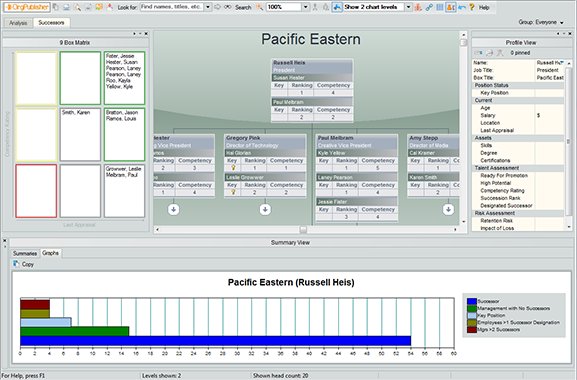Close the Summary View panel
Image resolution: width=577 pixels, height=380 pixels.
coord(4,241)
